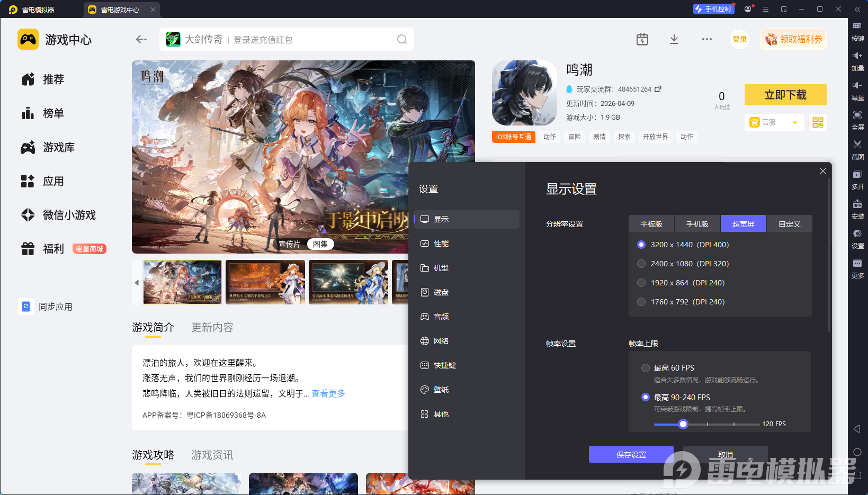Open the 游戏库 game library
This screenshot has width=868, height=495.
coord(48,147)
